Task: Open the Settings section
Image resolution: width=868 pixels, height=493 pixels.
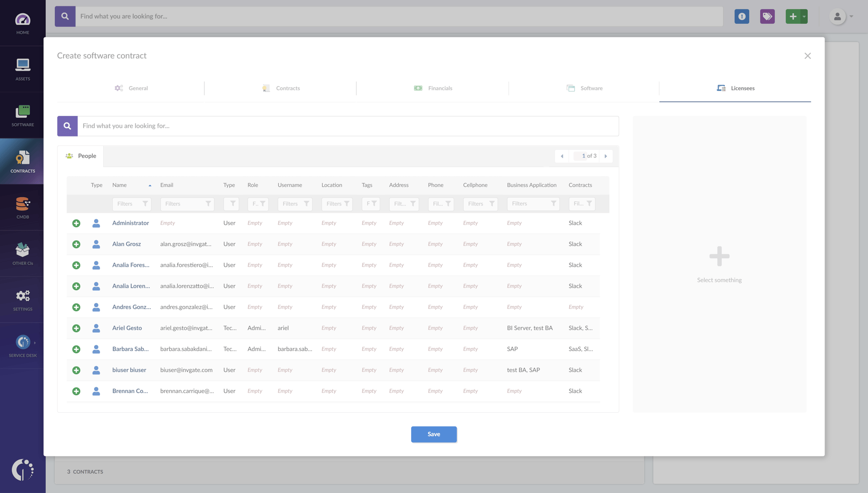Action: pyautogui.click(x=22, y=299)
